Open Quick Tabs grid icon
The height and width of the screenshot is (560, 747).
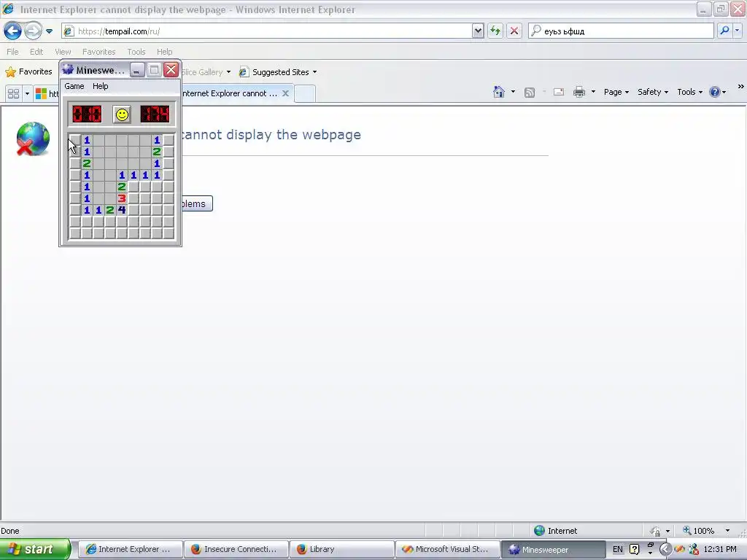13,93
